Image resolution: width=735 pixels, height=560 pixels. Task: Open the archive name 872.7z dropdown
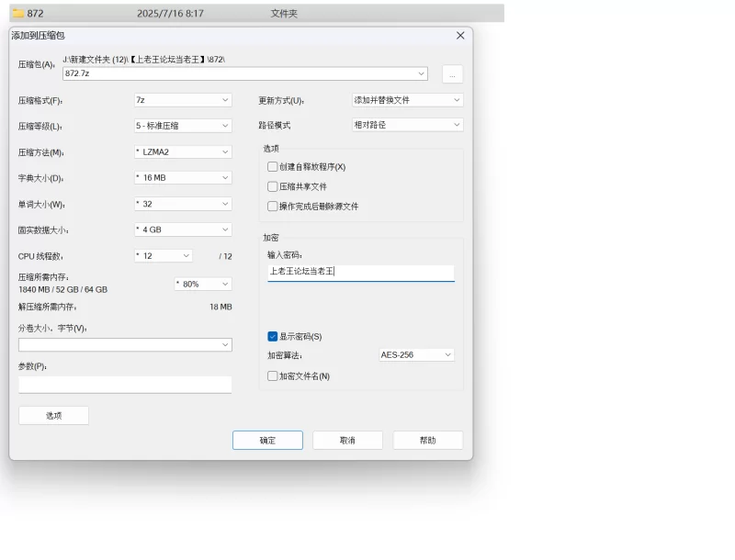click(421, 73)
